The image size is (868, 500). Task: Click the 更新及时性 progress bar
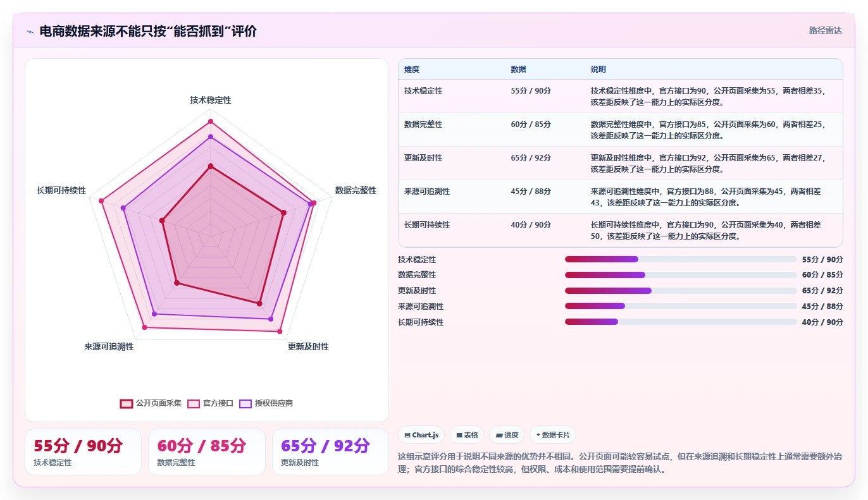681,291
